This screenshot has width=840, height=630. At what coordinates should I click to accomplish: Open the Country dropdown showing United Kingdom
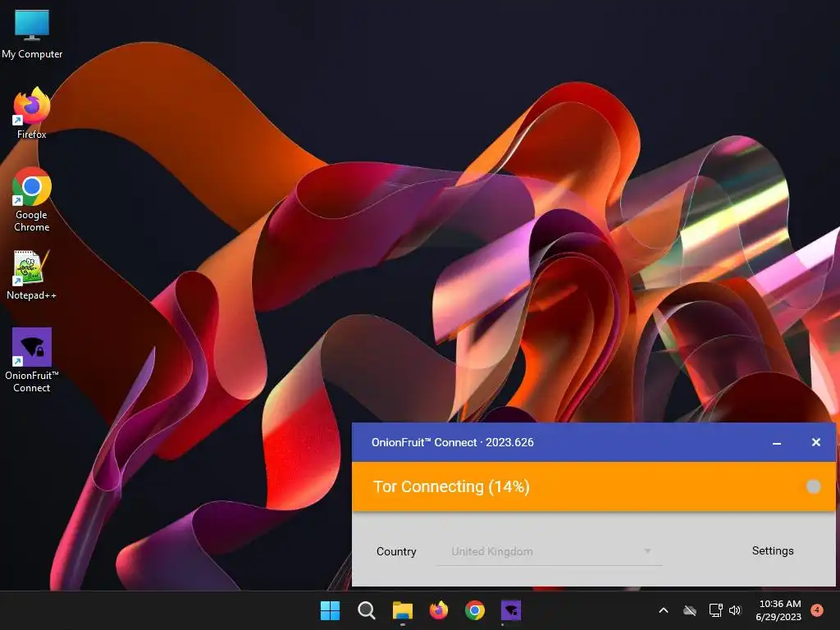point(550,552)
